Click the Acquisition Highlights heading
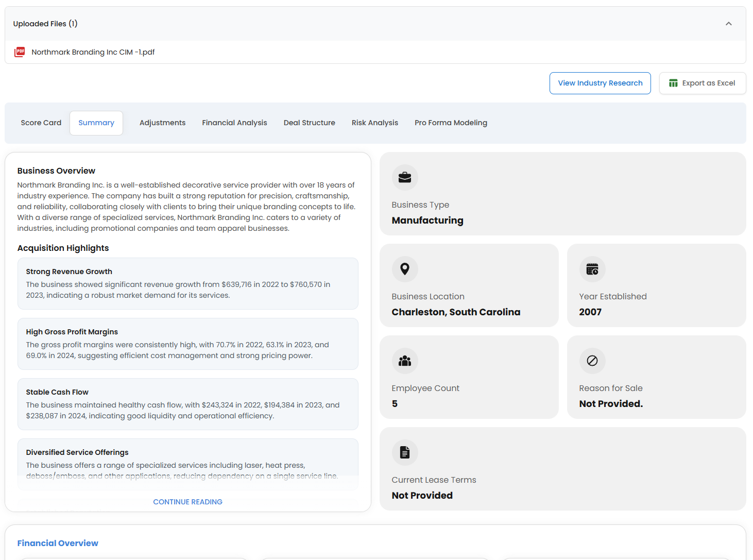 [x=63, y=248]
